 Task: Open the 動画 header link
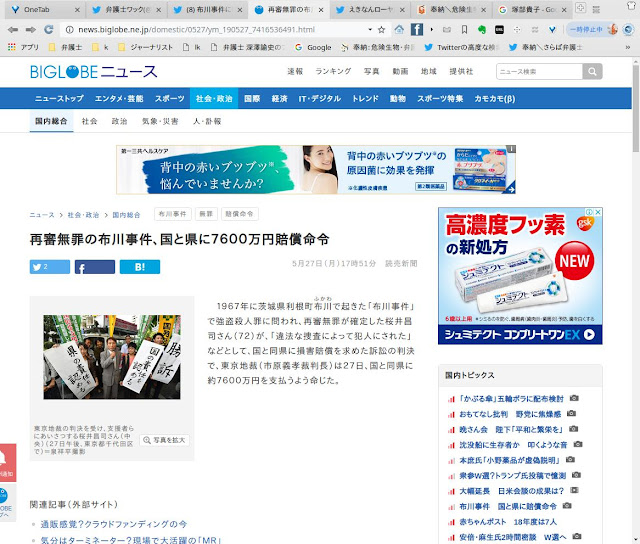[x=400, y=71]
